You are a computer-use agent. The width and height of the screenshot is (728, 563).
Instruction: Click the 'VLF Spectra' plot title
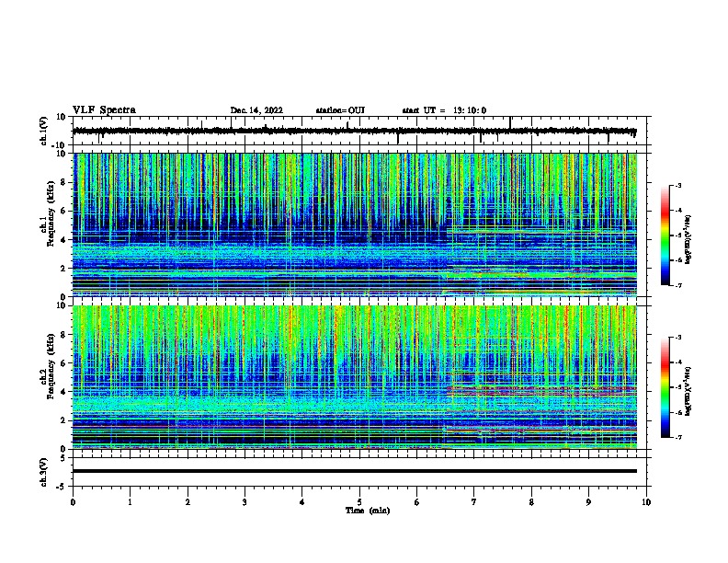pyautogui.click(x=104, y=110)
